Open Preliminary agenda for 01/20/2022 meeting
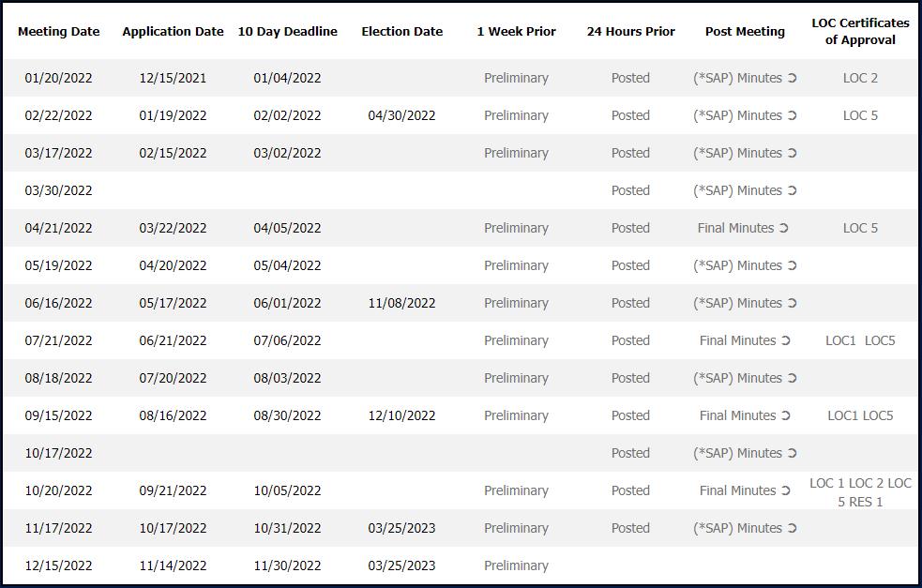This screenshot has height=588, width=922. coord(516,78)
